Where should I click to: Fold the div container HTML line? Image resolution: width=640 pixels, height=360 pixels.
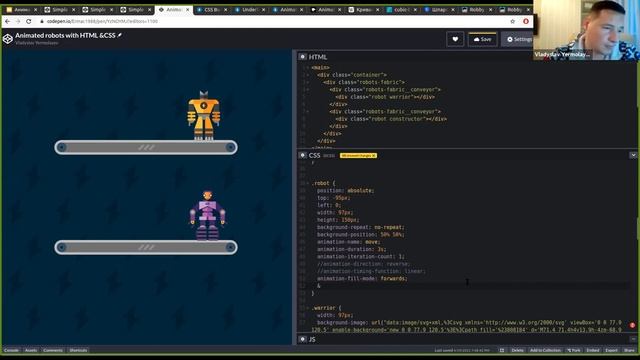pyautogui.click(x=308, y=75)
